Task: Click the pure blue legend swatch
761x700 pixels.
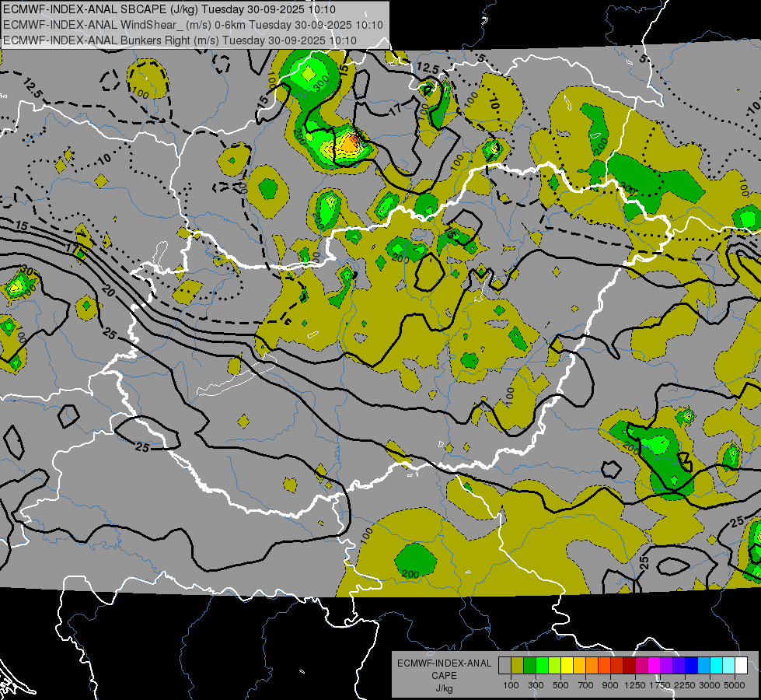Action: coord(692,666)
